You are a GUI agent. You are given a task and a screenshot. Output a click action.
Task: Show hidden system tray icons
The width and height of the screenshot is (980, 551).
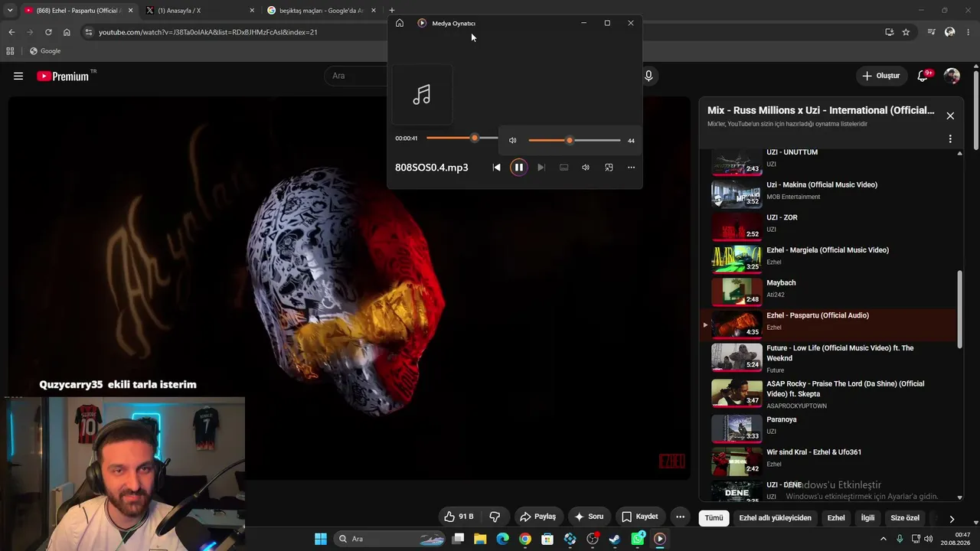point(883,539)
